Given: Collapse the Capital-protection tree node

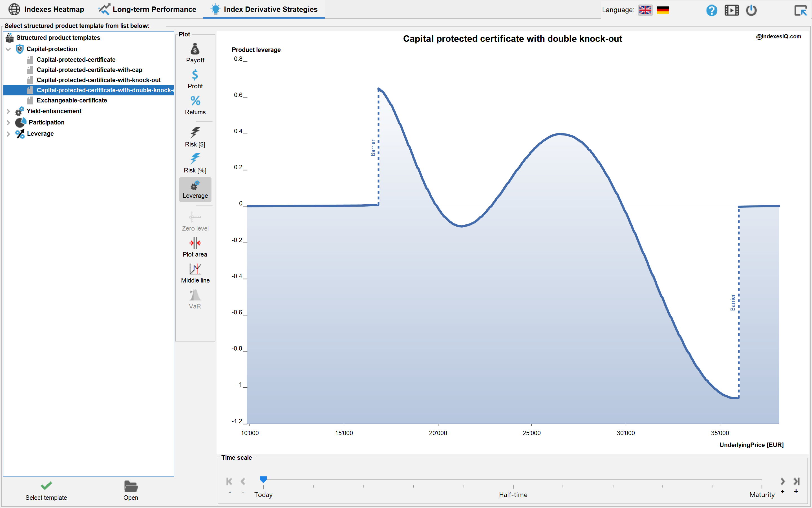Looking at the screenshot, I should [x=8, y=49].
